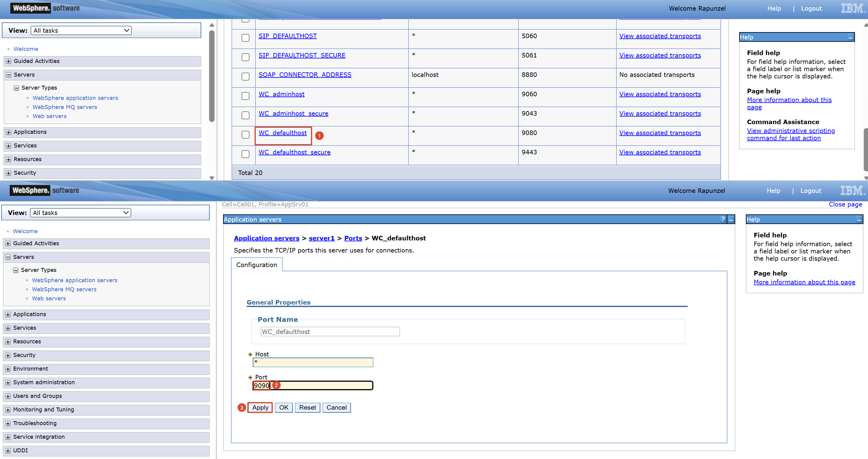Click the OK button
Screen dimensions: 868x459
point(283,408)
